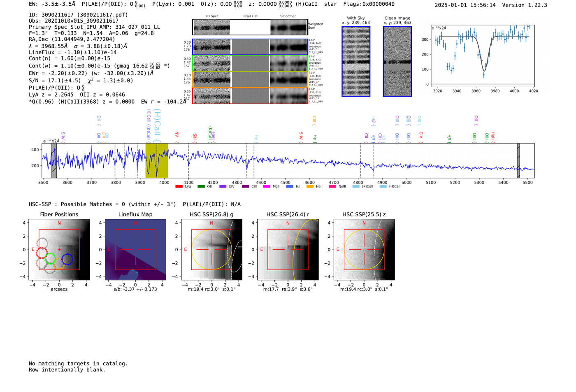Select the red-bordered fiber 2D spectrum row
The width and height of the screenshot is (576, 392).
pyautogui.click(x=250, y=95)
